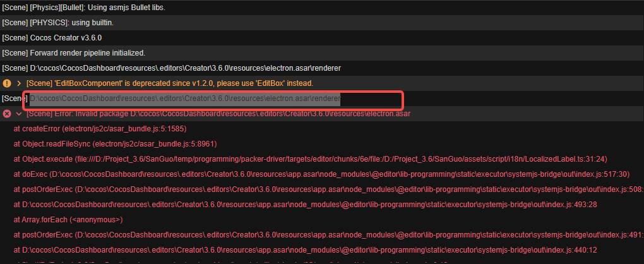Click the 'at Array.forEach (<anonymous>)' stack line
Viewport: 644px width, 264px height.
pos(68,220)
